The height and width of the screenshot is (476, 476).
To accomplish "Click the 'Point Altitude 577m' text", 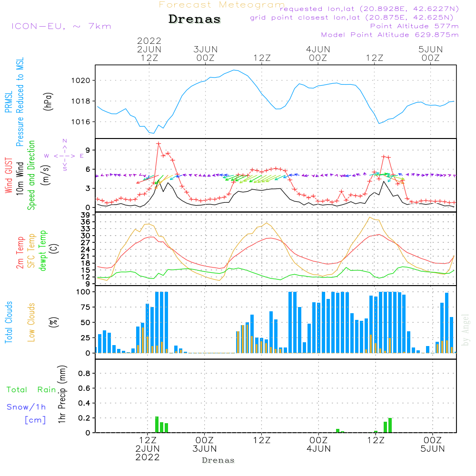I will pos(415,26).
